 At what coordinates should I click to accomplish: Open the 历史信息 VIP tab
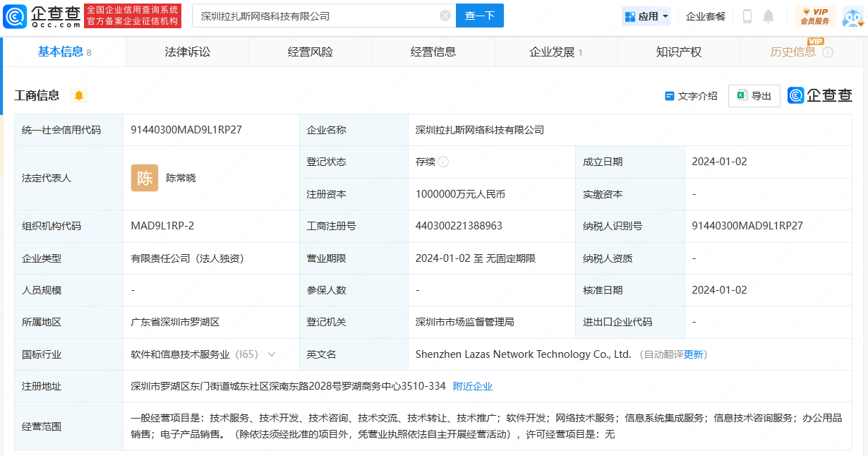click(x=802, y=52)
